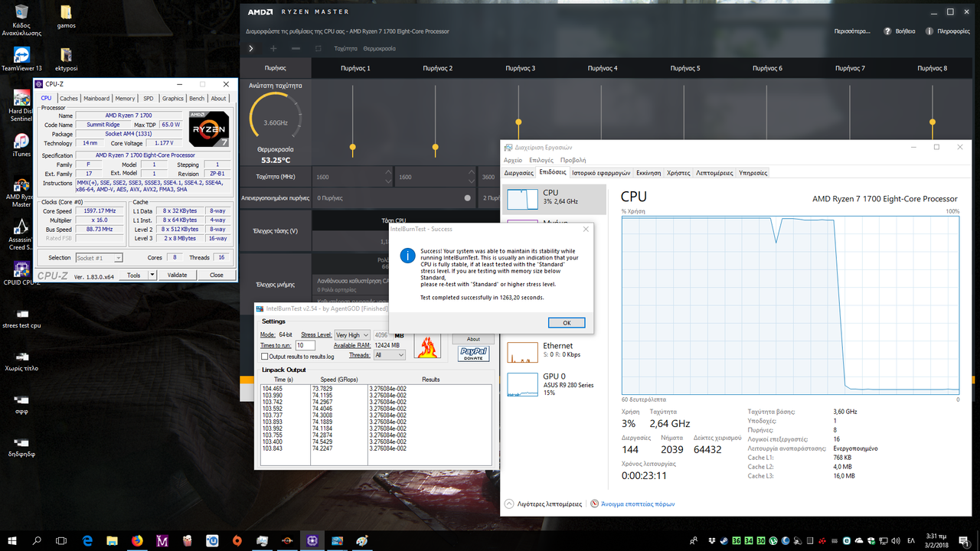Image resolution: width=980 pixels, height=551 pixels.
Task: Open the Socket #1 selection dropdown in CPU-Z
Action: pos(100,258)
